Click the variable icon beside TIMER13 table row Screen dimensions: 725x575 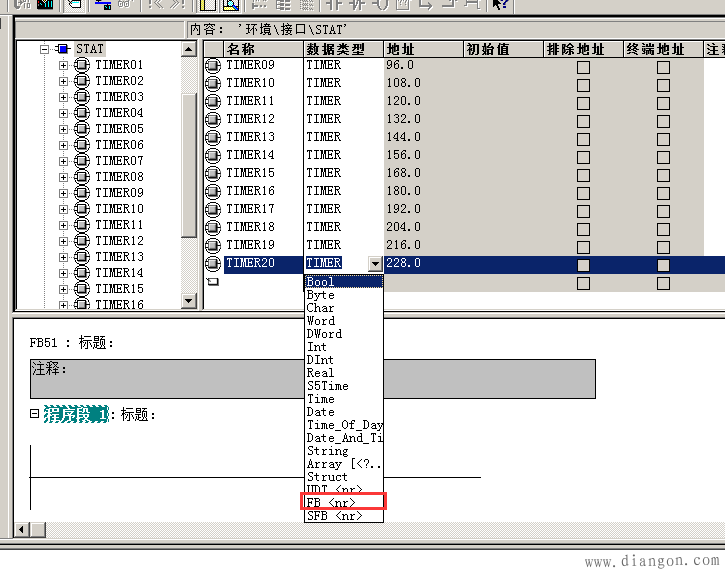coord(213,137)
